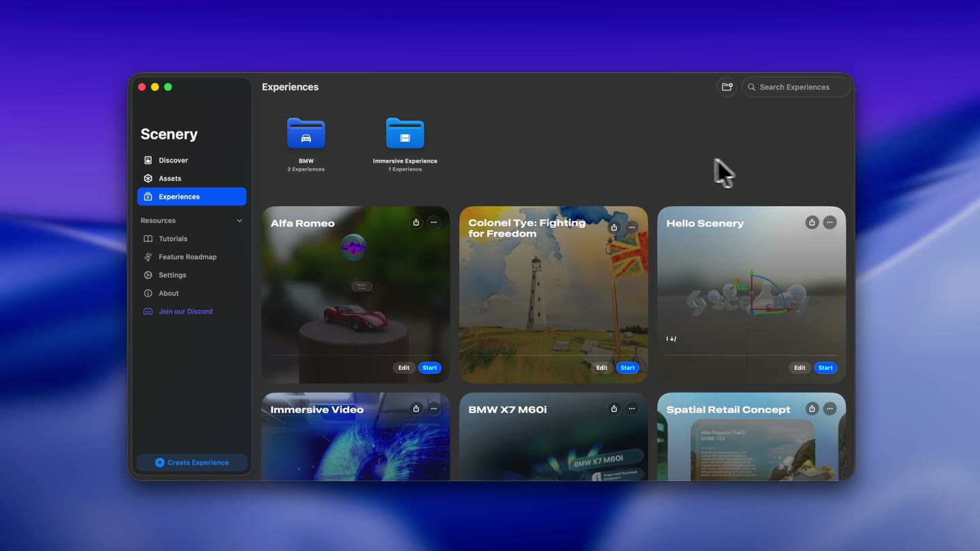Switch to the Assets section

tap(192, 178)
